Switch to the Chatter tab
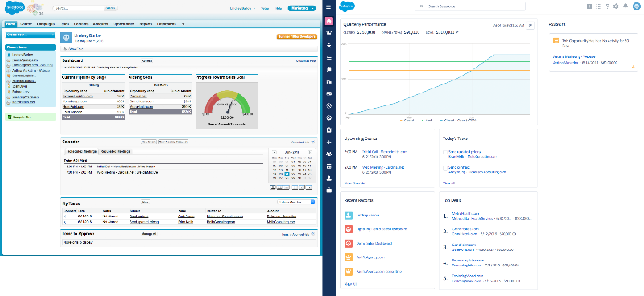Image resolution: width=644 pixels, height=296 pixels. pyautogui.click(x=27, y=24)
